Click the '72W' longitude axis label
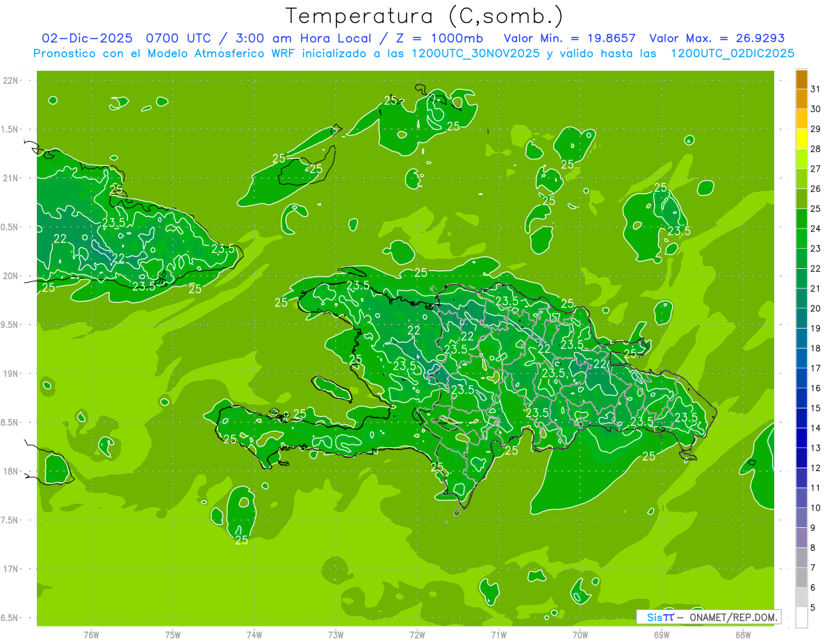This screenshot has height=644, width=834. point(417,635)
